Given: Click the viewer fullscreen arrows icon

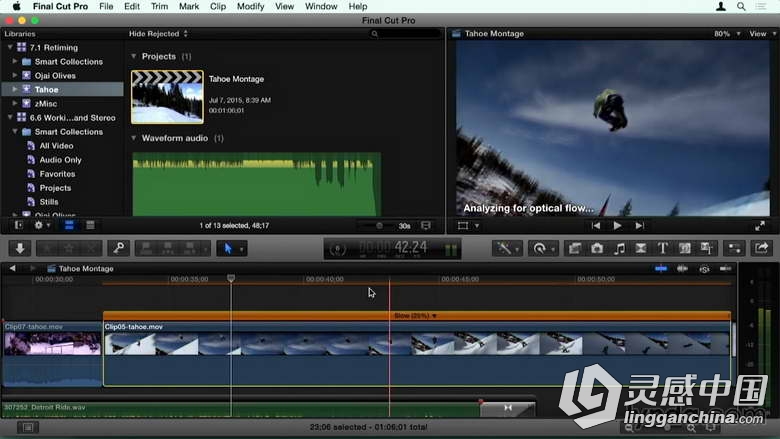Looking at the screenshot, I should pos(760,226).
